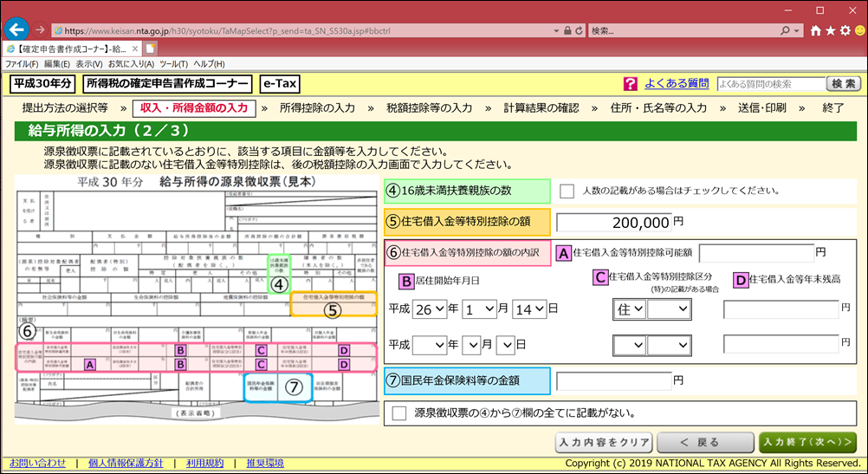Open the ヘルプ(H) menu
The width and height of the screenshot is (868, 474).
pos(210,64)
